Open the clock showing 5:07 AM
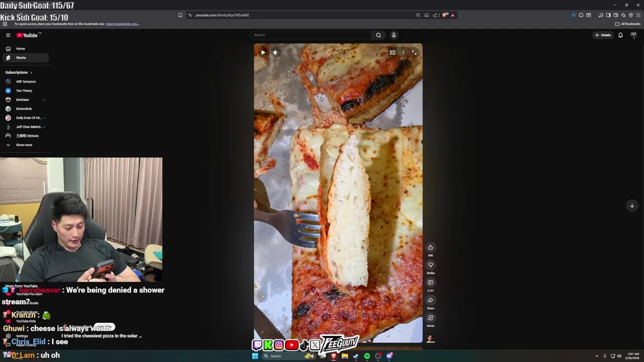 (x=633, y=356)
